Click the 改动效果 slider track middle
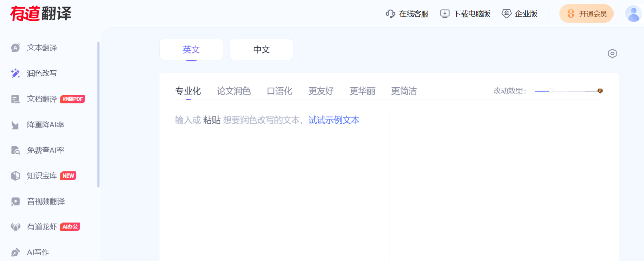Screen dimensions: 644x261 pos(568,91)
